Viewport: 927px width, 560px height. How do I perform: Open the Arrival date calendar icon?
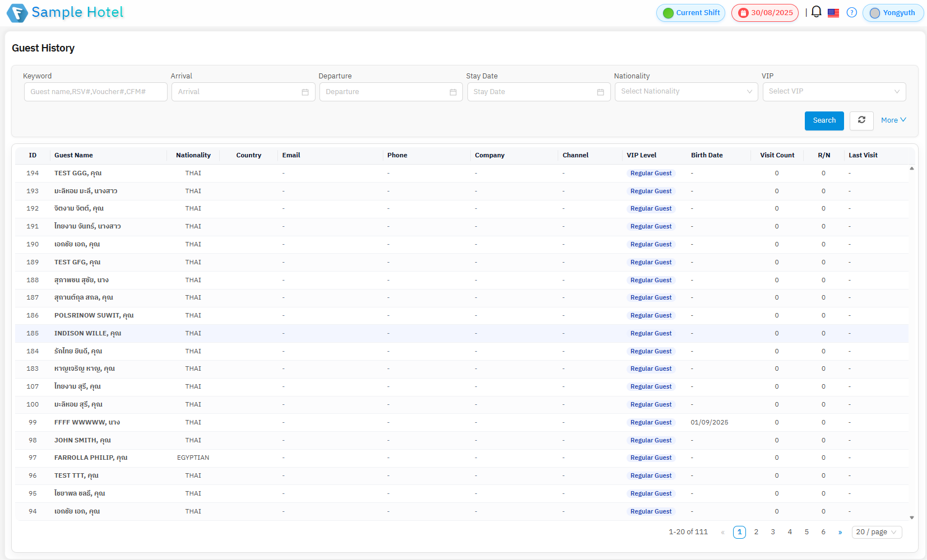click(305, 92)
